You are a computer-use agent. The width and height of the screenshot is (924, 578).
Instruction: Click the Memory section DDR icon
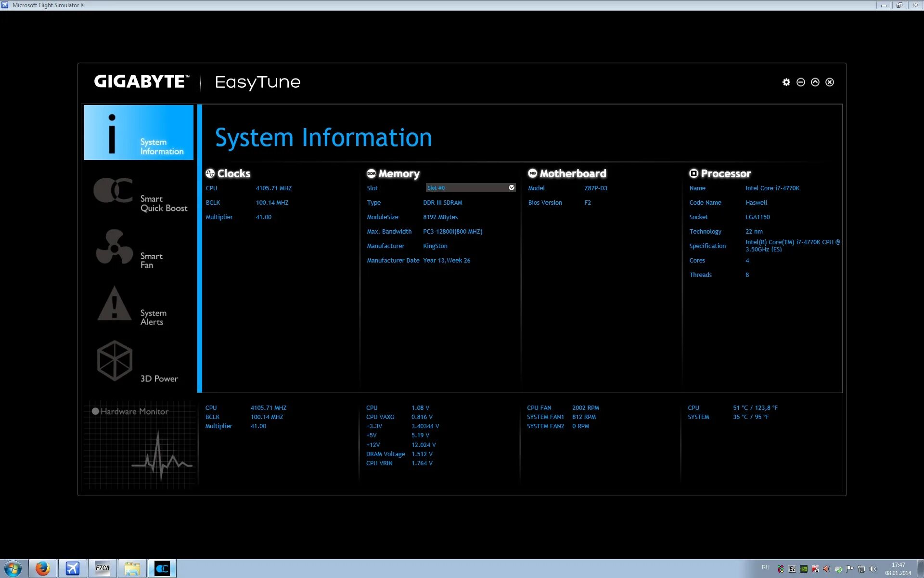[x=371, y=173]
